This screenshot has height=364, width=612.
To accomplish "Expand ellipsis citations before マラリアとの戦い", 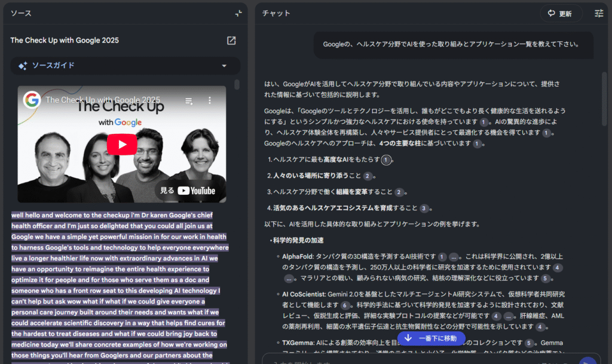I will point(289,279).
